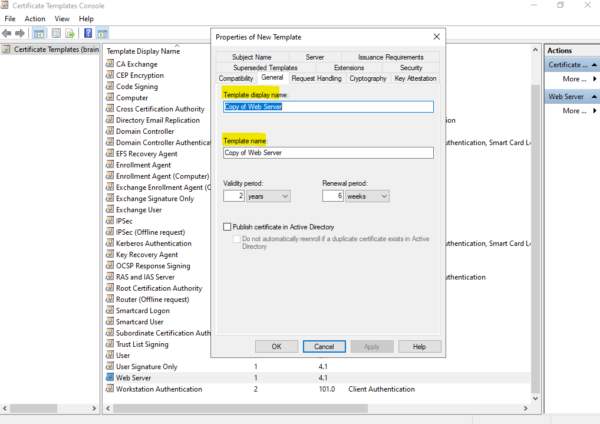Select Root Certification Authority row
This screenshot has width=600, height=424.
point(159,288)
